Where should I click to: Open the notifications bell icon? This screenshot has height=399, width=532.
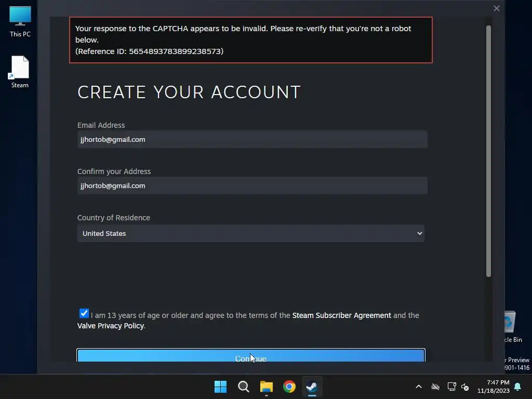(x=518, y=387)
